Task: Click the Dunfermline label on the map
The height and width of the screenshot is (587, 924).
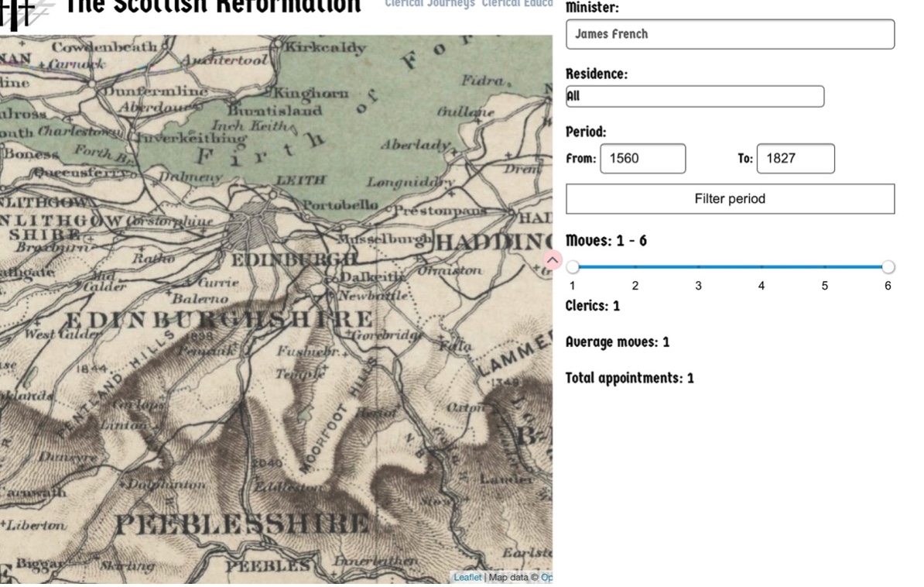Action: [156, 91]
